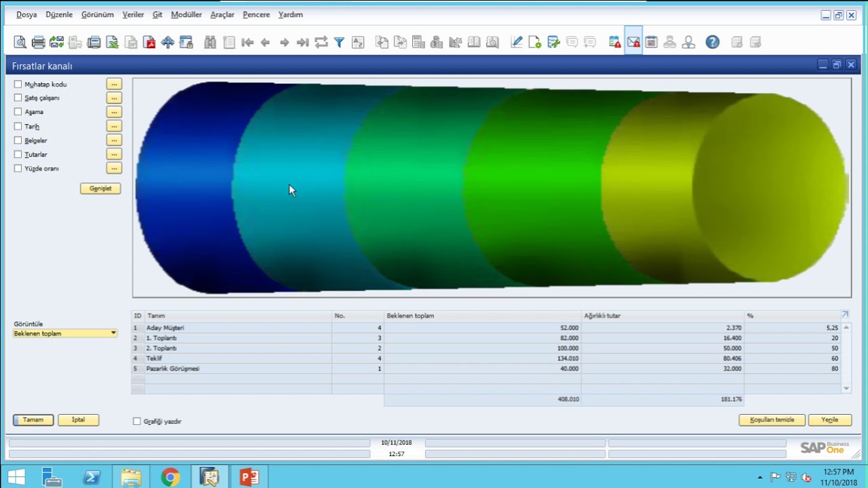Screen dimensions: 868x488
Task: Jump to last data record arrow
Action: 302,42
